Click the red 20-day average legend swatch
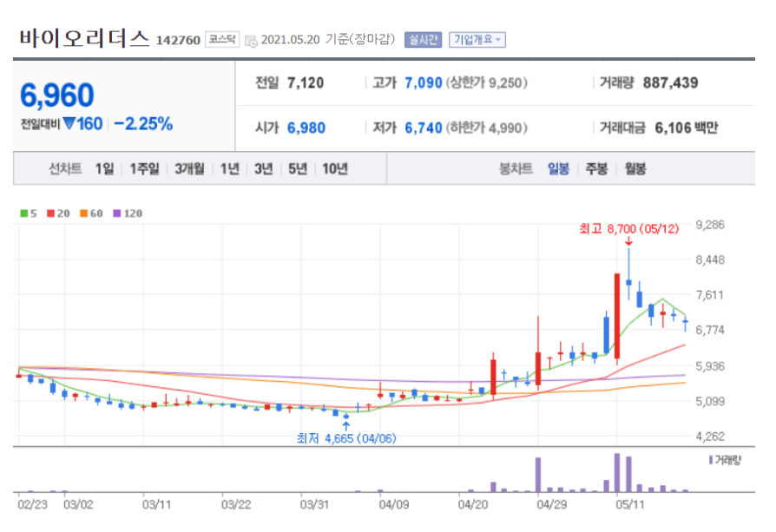The height and width of the screenshot is (532, 776). [50, 213]
